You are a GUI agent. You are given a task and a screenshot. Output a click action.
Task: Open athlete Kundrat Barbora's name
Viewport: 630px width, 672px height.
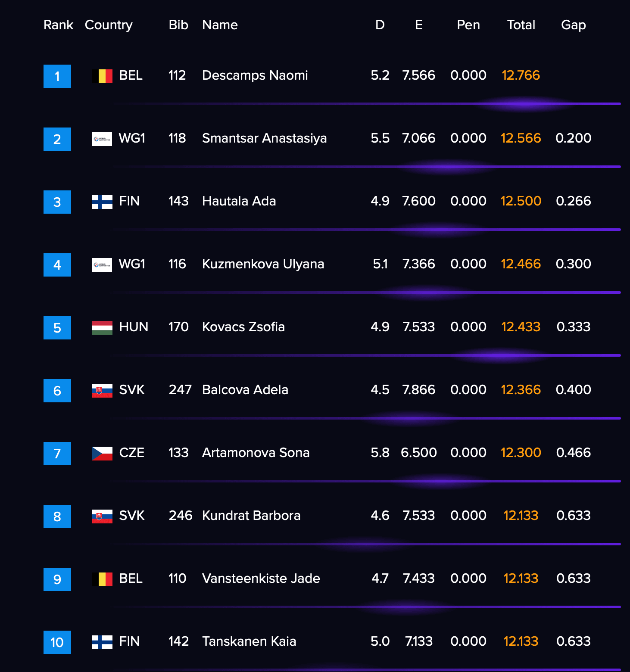point(251,516)
